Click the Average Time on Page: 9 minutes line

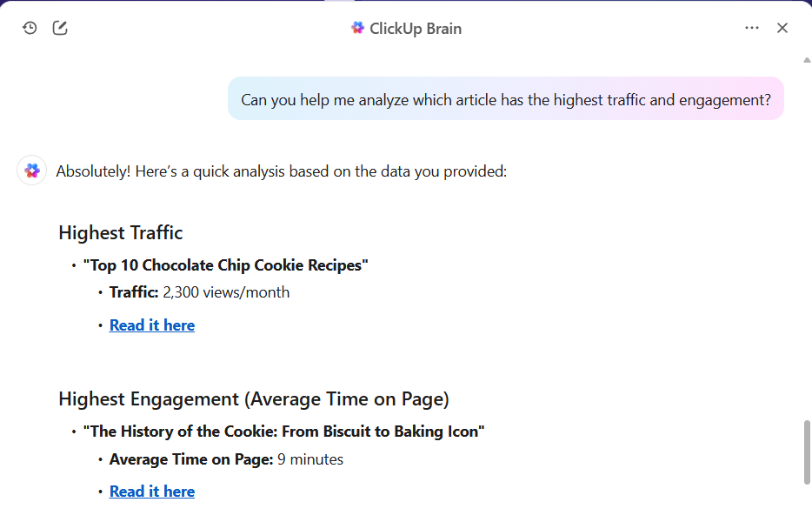[x=226, y=459]
